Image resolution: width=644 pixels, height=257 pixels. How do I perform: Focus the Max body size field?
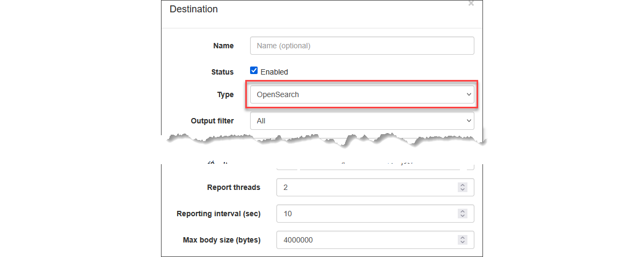pos(365,240)
